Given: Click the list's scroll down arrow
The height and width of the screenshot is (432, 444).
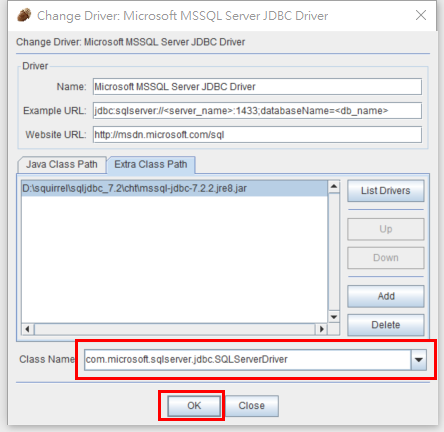Looking at the screenshot, I should pyautogui.click(x=334, y=317).
